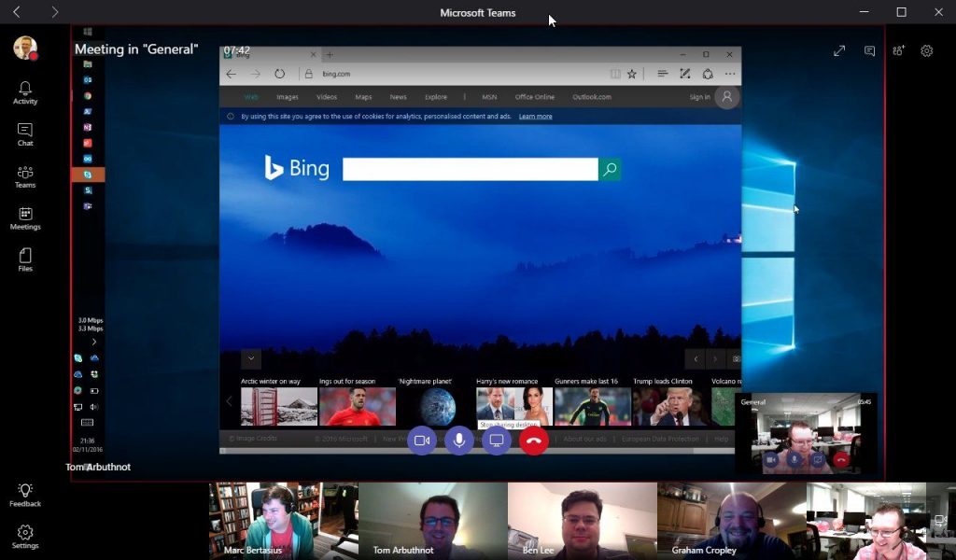Toggle desktop sharing button
The width and height of the screenshot is (956, 560).
tap(497, 441)
